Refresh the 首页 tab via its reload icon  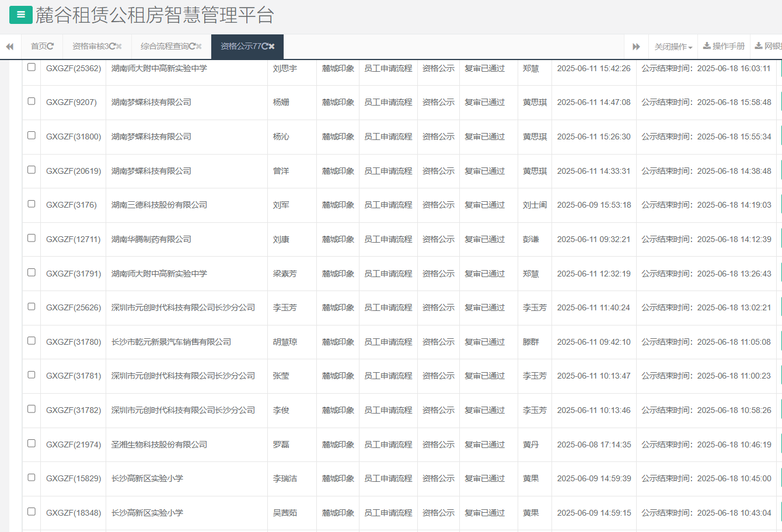[x=51, y=46]
